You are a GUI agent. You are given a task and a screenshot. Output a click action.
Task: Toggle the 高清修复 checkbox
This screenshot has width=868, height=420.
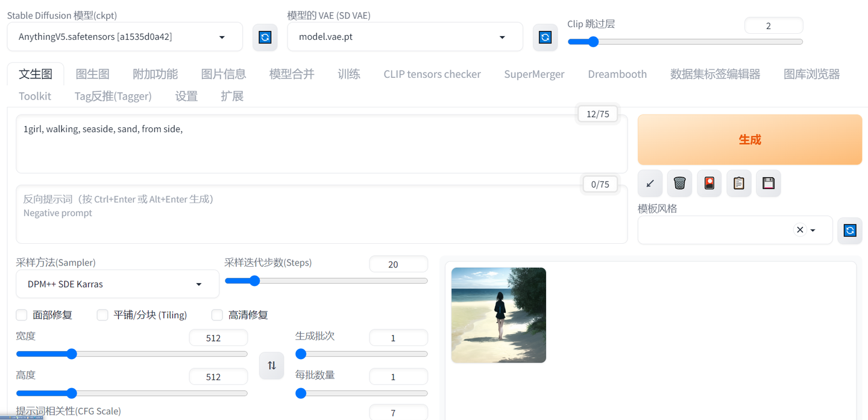click(x=217, y=314)
